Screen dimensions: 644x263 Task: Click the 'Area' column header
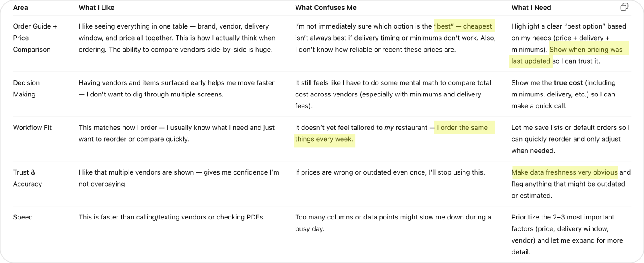pos(20,8)
